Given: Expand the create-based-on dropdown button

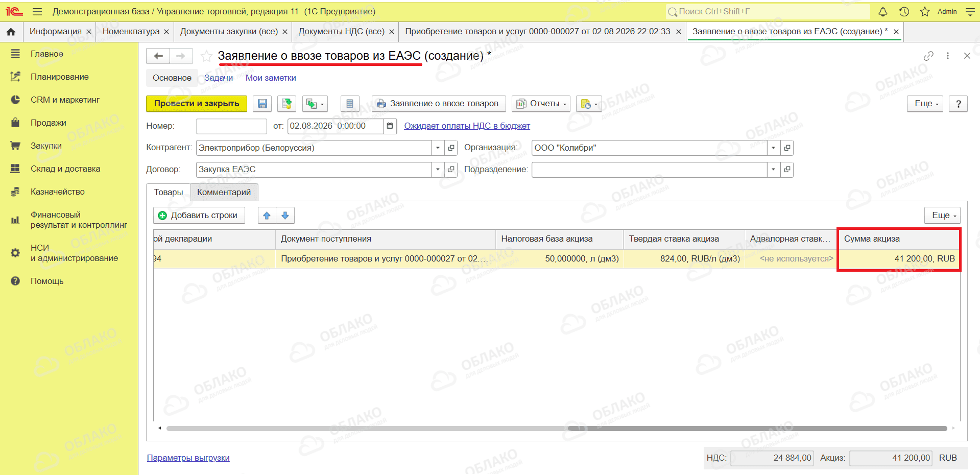Looking at the screenshot, I should click(315, 104).
